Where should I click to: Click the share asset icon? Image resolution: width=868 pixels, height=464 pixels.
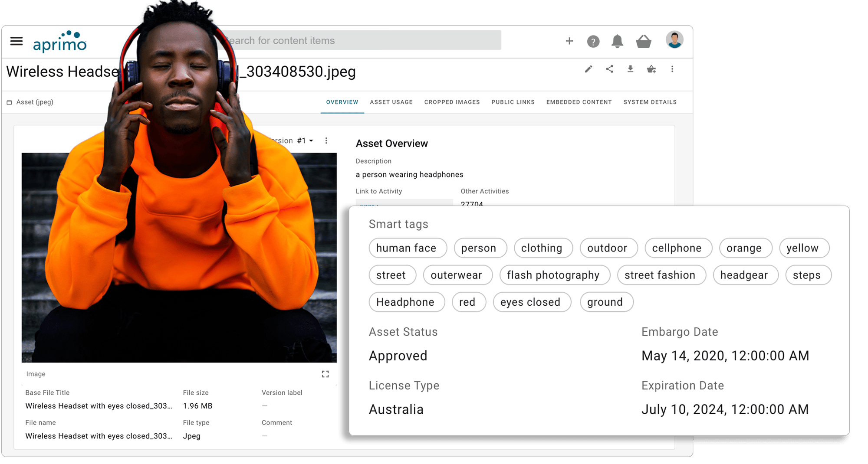[x=610, y=69]
